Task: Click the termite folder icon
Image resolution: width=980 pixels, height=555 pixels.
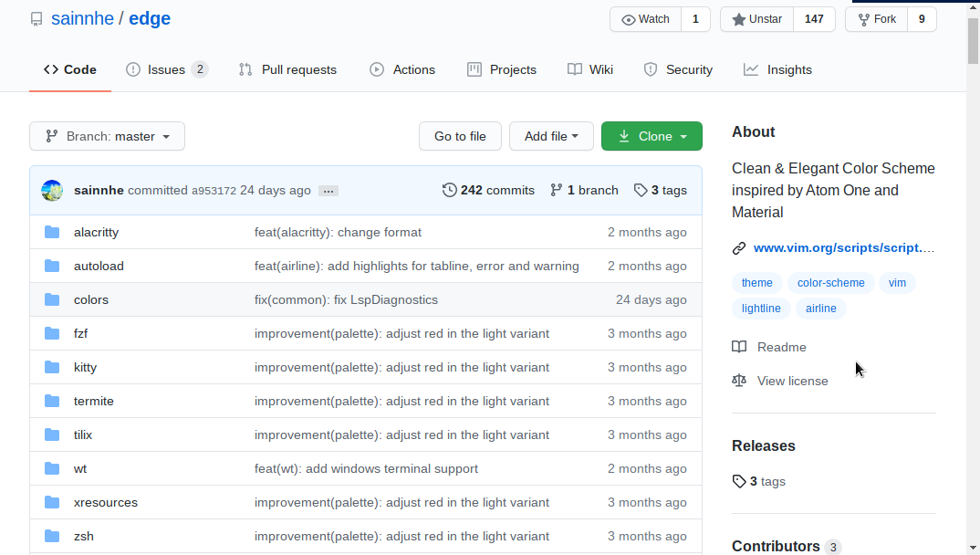Action: click(x=52, y=402)
